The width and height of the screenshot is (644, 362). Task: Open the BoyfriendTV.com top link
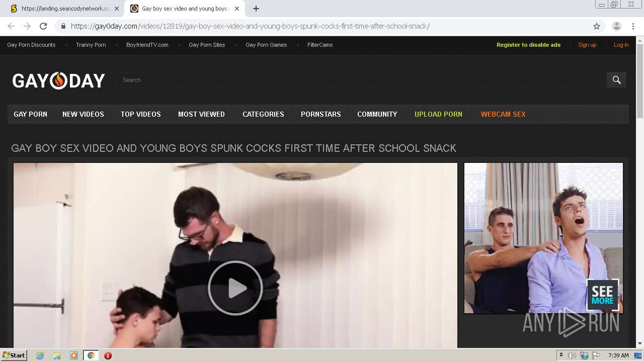pyautogui.click(x=147, y=45)
